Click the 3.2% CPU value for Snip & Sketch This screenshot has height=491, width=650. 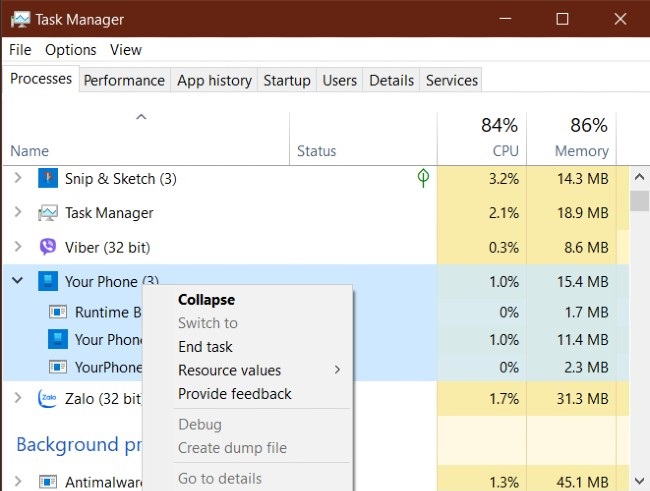tap(504, 179)
